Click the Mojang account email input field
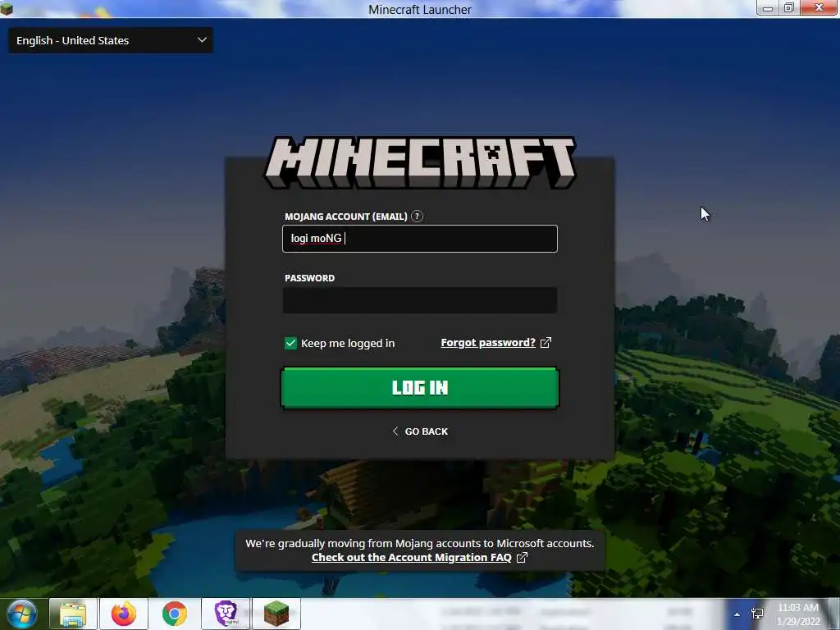The height and width of the screenshot is (630, 840). point(419,239)
